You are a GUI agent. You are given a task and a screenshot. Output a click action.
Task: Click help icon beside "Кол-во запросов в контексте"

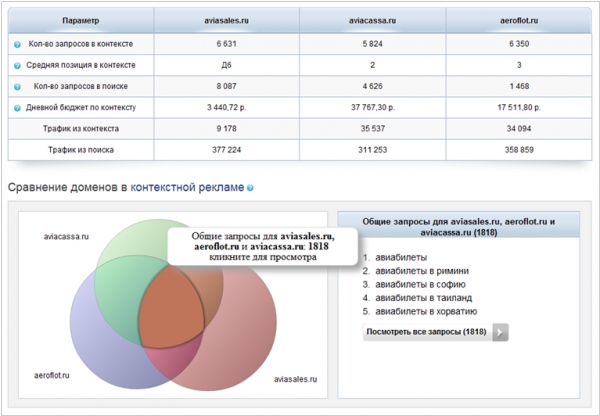pos(17,44)
